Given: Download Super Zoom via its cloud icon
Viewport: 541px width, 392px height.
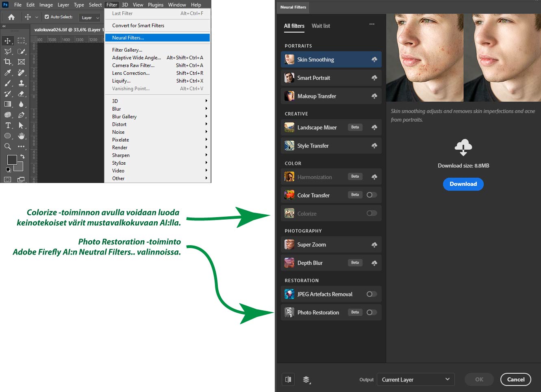Looking at the screenshot, I should (374, 245).
